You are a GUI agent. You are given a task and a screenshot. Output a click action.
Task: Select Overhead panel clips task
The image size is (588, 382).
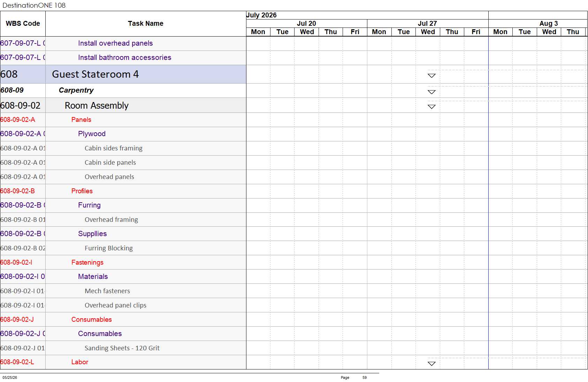pyautogui.click(x=115, y=305)
